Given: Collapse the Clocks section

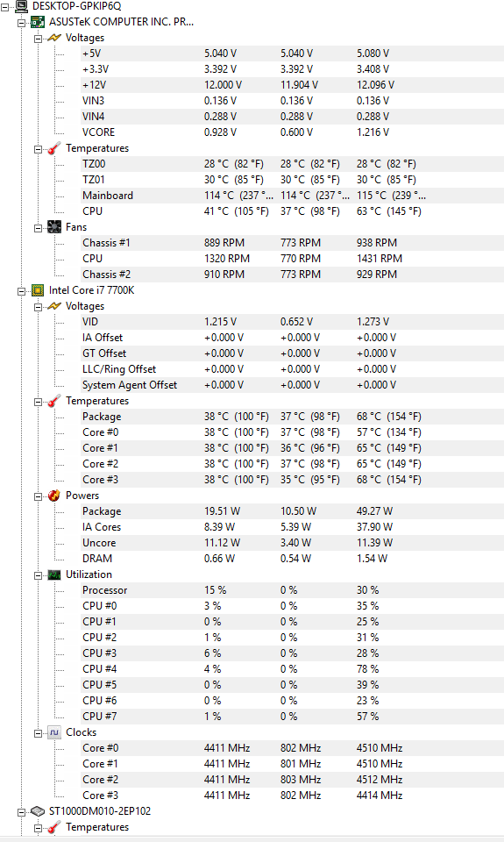Looking at the screenshot, I should (38, 733).
